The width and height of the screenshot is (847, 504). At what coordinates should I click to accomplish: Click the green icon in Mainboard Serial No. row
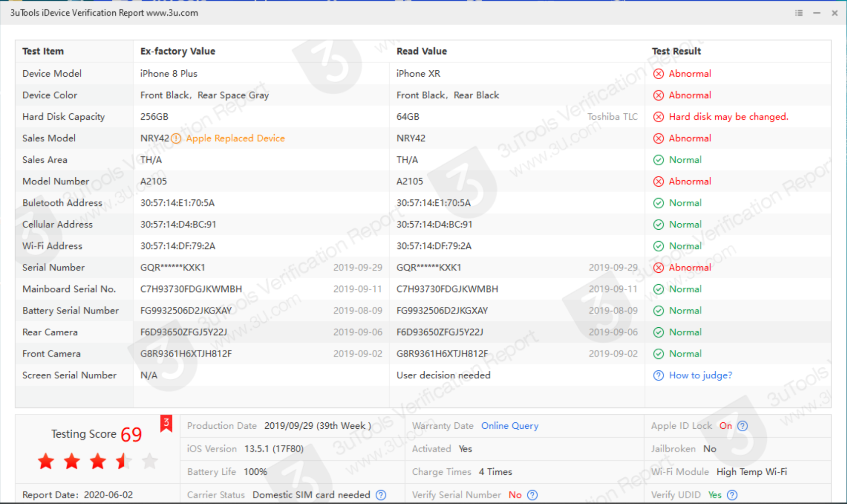pos(658,289)
